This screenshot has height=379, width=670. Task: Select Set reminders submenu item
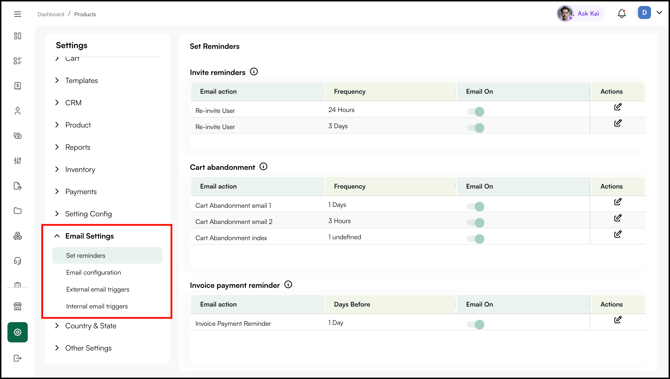[x=107, y=256]
